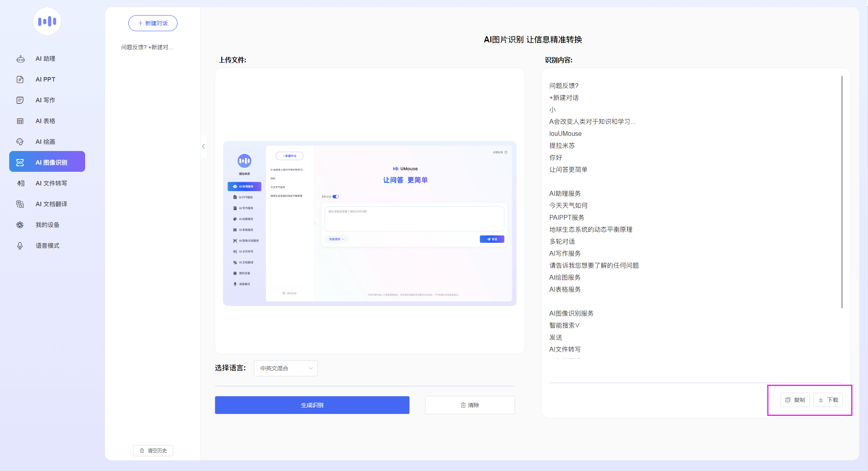Select the AI 写作 note icon
The height and width of the screenshot is (471, 868).
[20, 100]
